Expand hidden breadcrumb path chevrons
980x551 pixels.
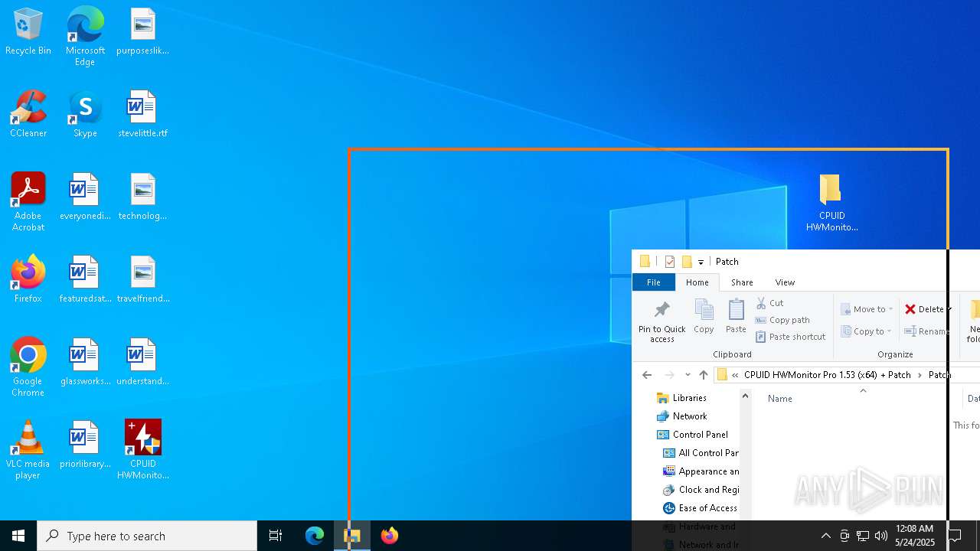coord(735,375)
